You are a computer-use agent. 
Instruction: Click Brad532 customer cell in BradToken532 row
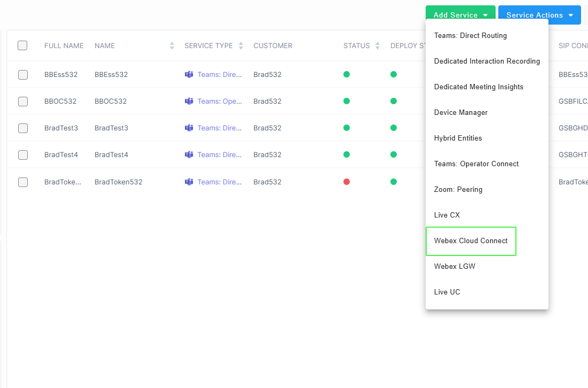click(x=268, y=182)
